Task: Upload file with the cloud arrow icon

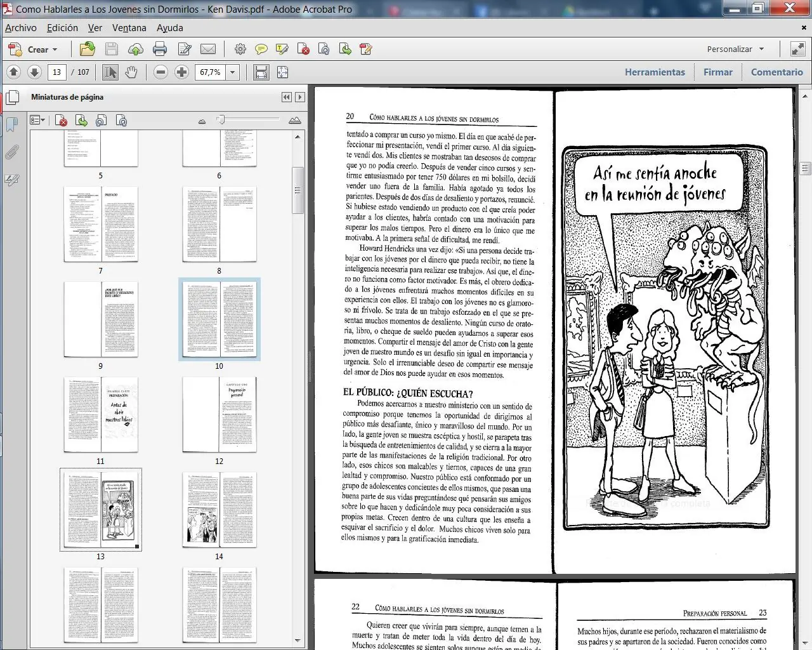Action: tap(135, 49)
